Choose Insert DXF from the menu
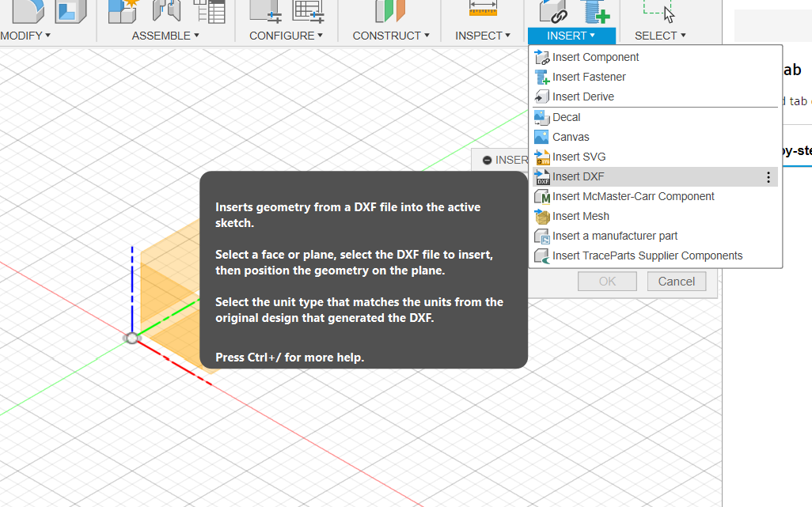Viewport: 812px width, 507px height. pyautogui.click(x=655, y=177)
